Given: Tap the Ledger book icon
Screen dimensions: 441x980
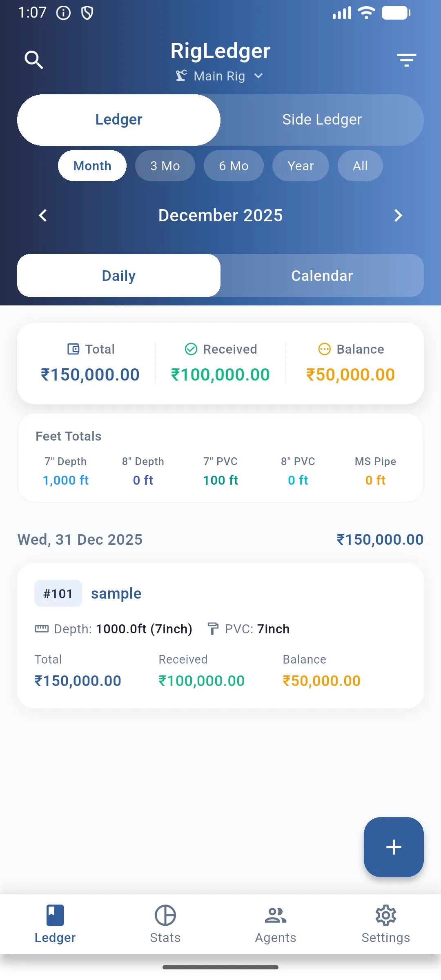Looking at the screenshot, I should (x=55, y=915).
